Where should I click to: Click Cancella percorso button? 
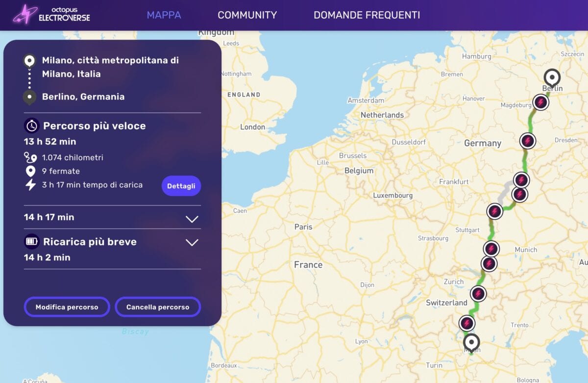(158, 307)
